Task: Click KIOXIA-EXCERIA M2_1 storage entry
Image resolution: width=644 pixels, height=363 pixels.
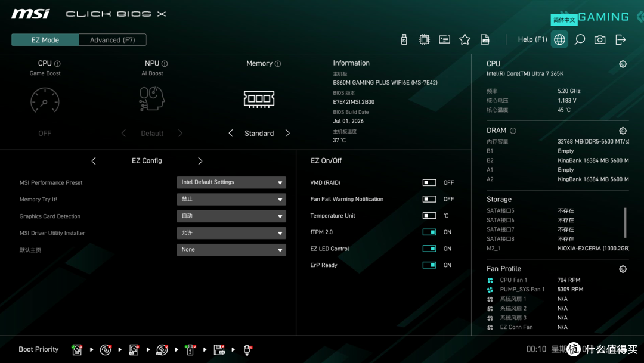Action: point(558,249)
